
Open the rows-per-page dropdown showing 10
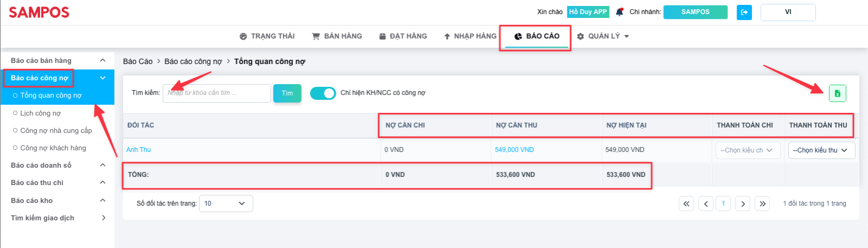pos(226,204)
